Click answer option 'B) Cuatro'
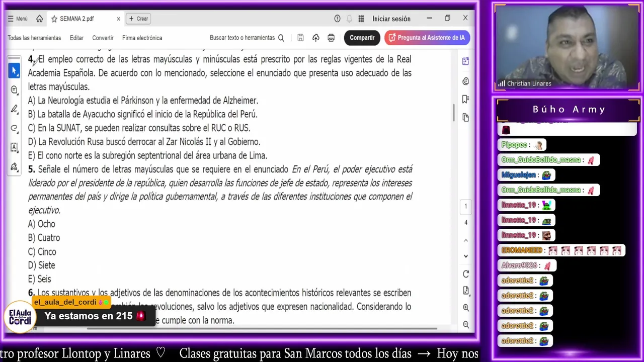 pyautogui.click(x=44, y=238)
